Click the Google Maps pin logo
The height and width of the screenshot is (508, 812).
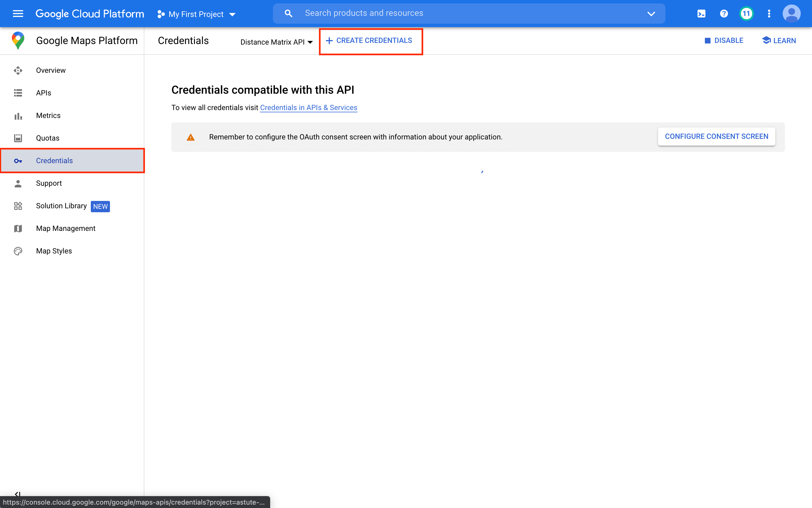click(x=18, y=41)
